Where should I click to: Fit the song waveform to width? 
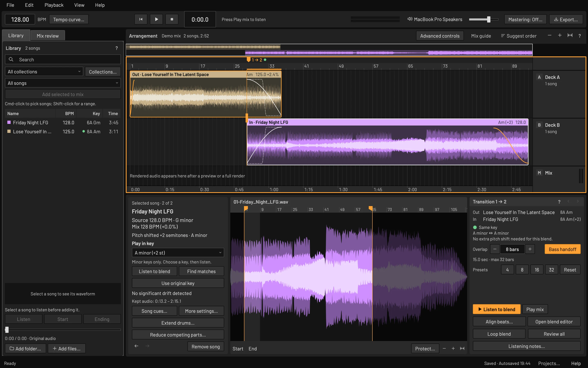pyautogui.click(x=462, y=349)
